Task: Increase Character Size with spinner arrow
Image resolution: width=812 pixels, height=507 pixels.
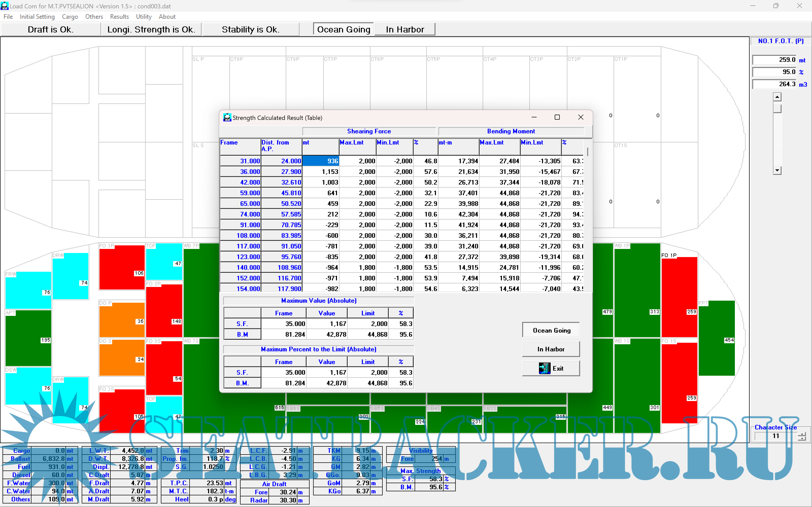Action: 802,434
